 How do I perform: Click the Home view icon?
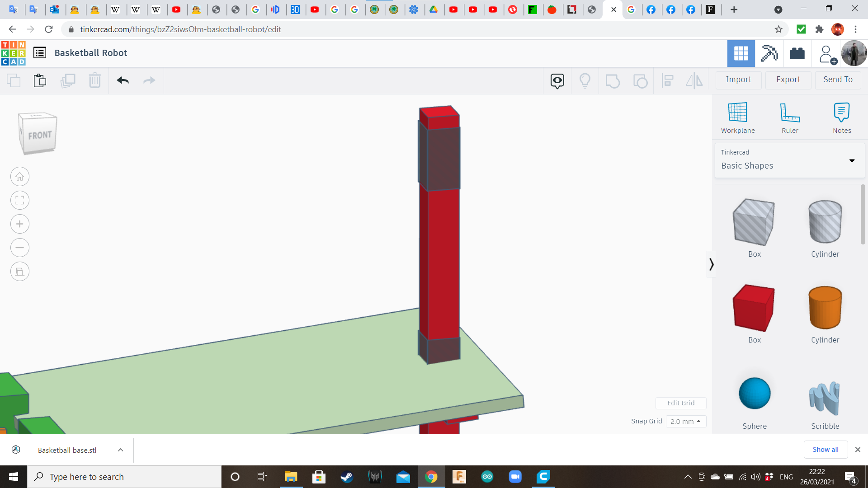20,177
